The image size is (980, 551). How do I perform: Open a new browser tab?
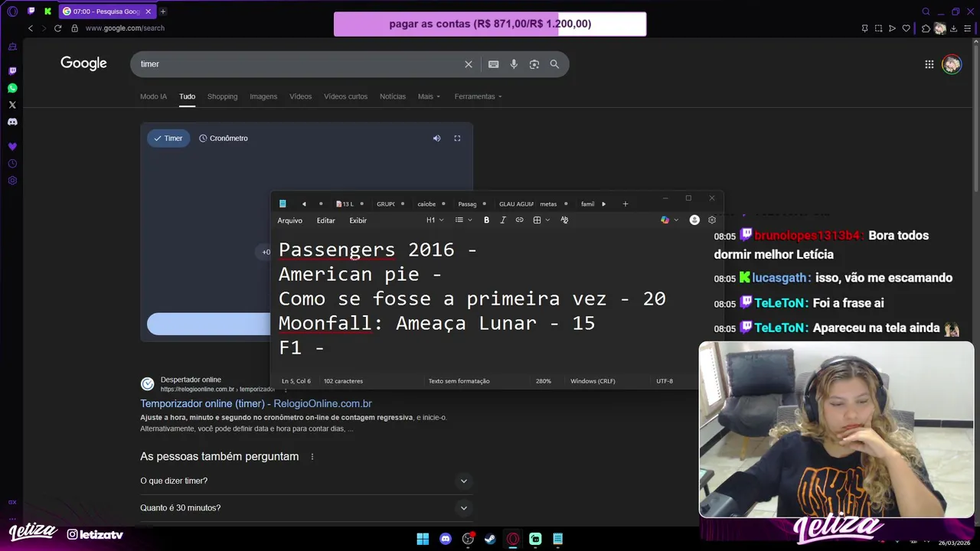pyautogui.click(x=163, y=11)
